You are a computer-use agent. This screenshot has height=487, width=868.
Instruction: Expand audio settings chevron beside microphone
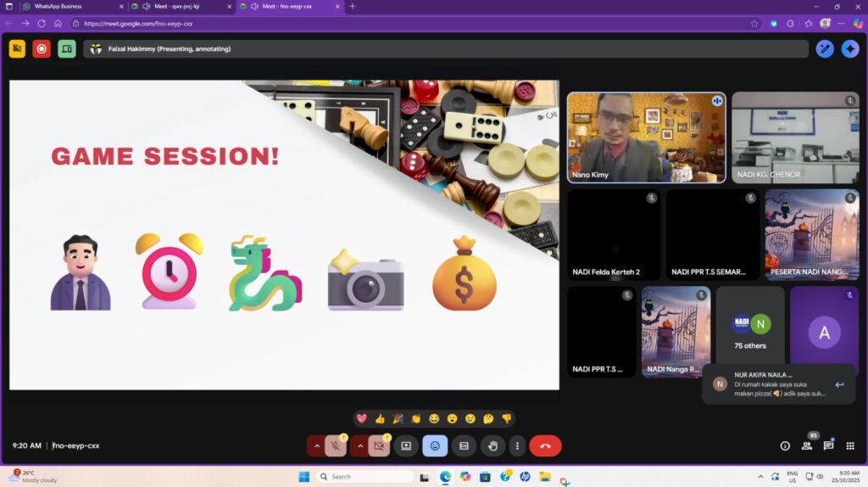tap(317, 445)
